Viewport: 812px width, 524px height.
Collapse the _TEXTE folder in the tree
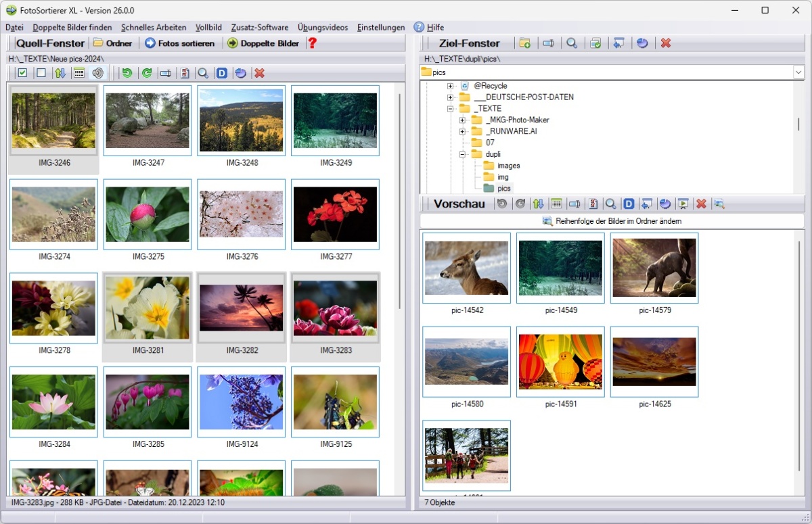click(x=450, y=108)
